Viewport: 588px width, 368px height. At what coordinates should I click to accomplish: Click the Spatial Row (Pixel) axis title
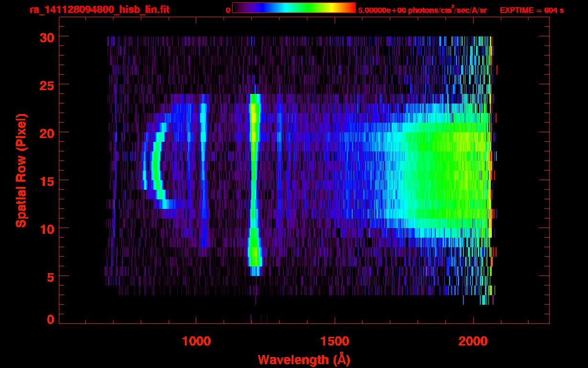pos(21,170)
